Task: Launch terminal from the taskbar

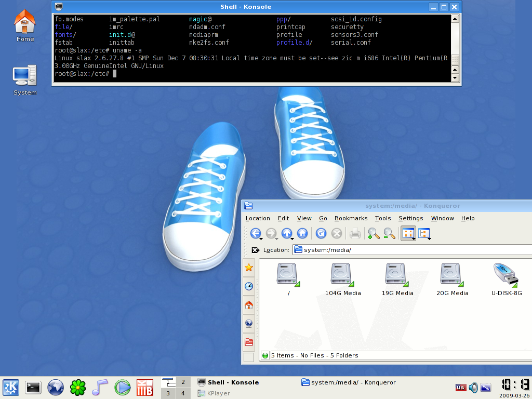Action: click(x=33, y=388)
